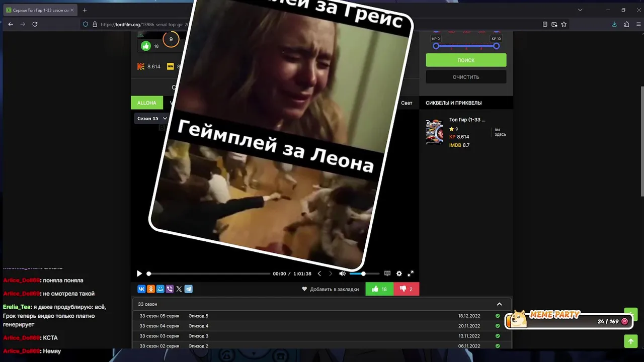
Task: Share via Moy Mir icon
Action: click(160, 289)
